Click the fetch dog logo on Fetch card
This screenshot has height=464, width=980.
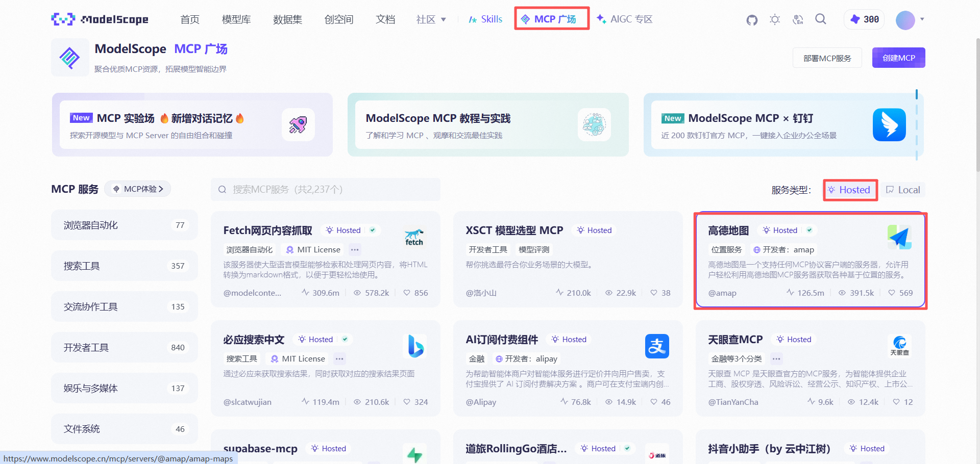[x=414, y=237]
